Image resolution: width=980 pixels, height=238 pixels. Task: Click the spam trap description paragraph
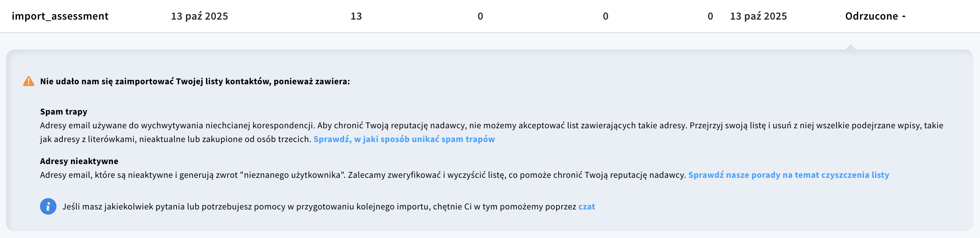[342, 126]
